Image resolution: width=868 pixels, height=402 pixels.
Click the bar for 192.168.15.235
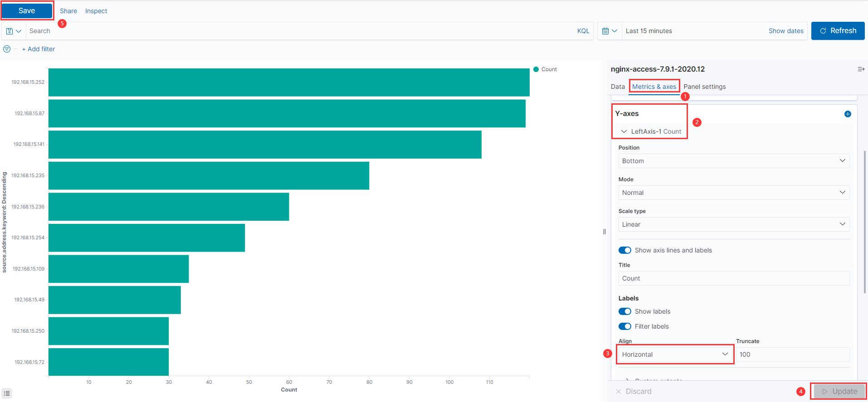coord(209,176)
